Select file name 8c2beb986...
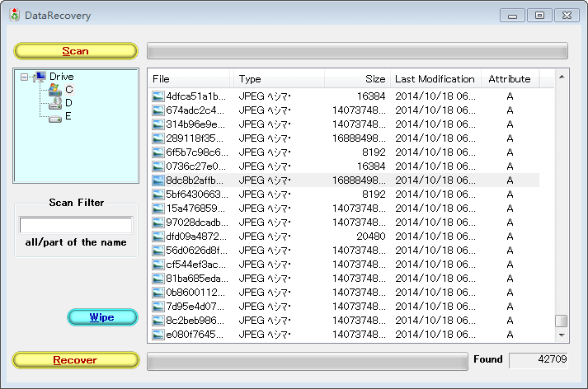The height and width of the screenshot is (389, 588). [195, 321]
